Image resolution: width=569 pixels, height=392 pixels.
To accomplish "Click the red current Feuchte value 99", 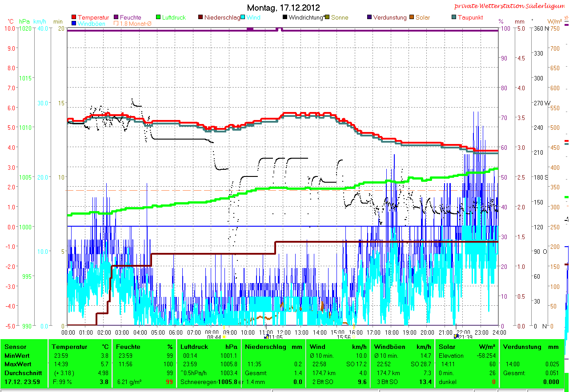I will (169, 382).
